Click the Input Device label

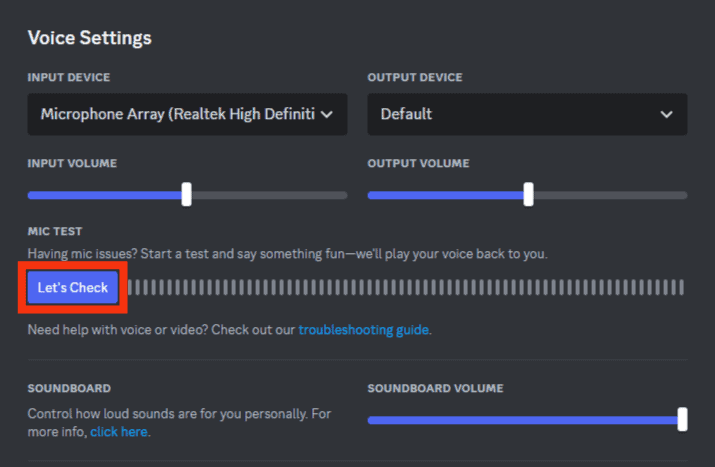click(x=69, y=78)
